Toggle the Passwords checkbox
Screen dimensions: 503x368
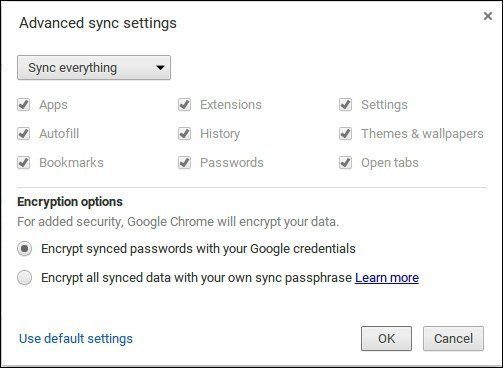185,163
